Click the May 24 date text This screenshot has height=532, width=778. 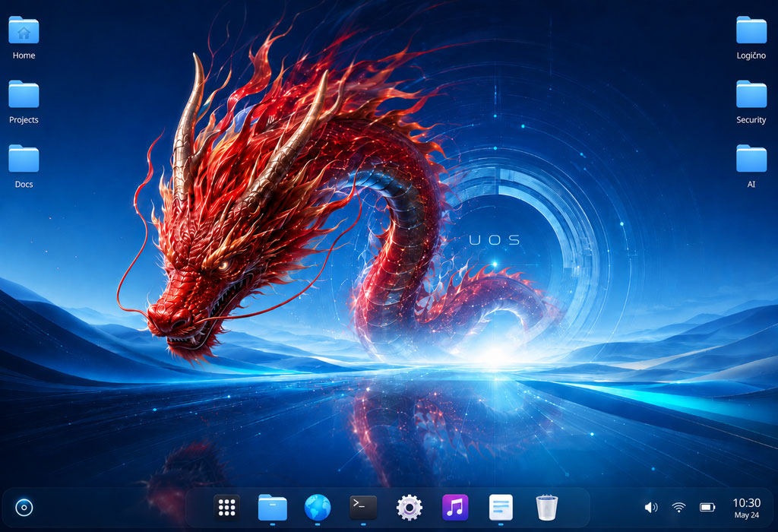click(747, 515)
